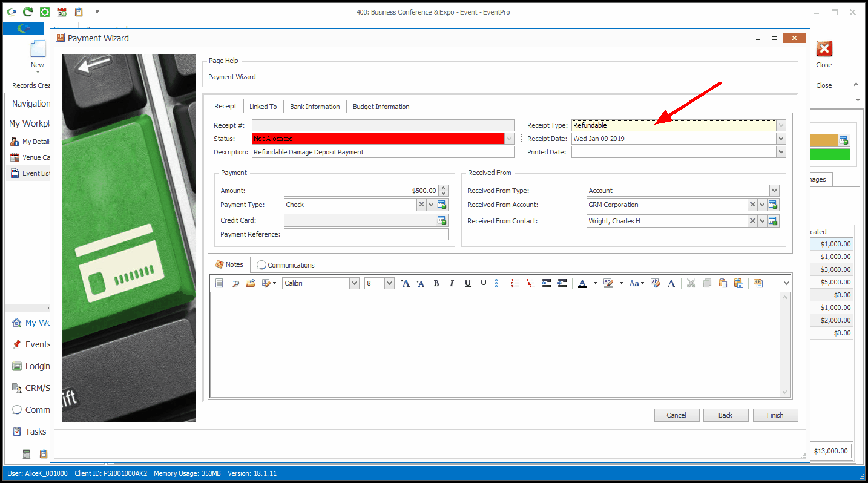
Task: Click the Payment Reference input field
Action: [x=366, y=234]
